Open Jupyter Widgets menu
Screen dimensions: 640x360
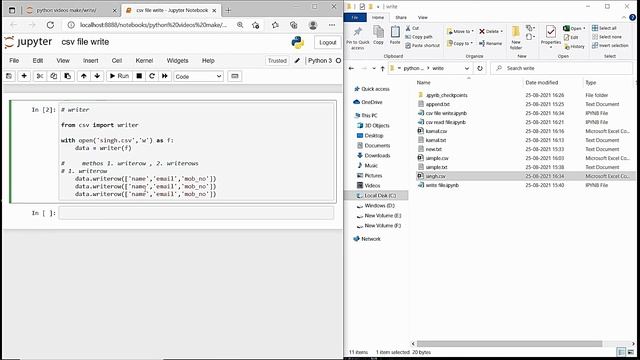click(x=178, y=60)
